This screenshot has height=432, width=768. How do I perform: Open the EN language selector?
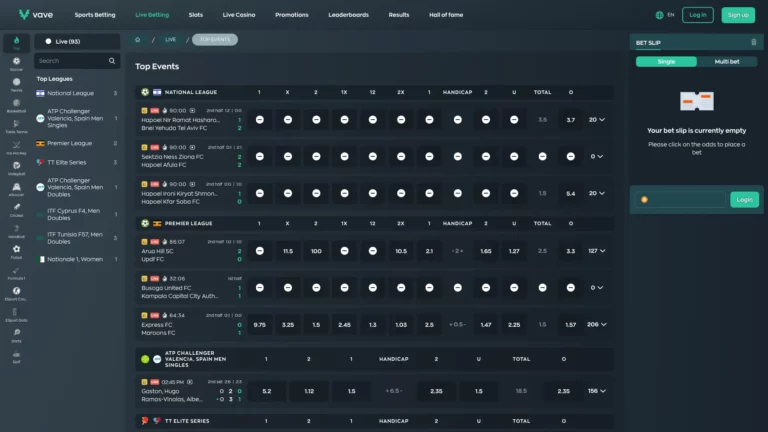coord(664,15)
